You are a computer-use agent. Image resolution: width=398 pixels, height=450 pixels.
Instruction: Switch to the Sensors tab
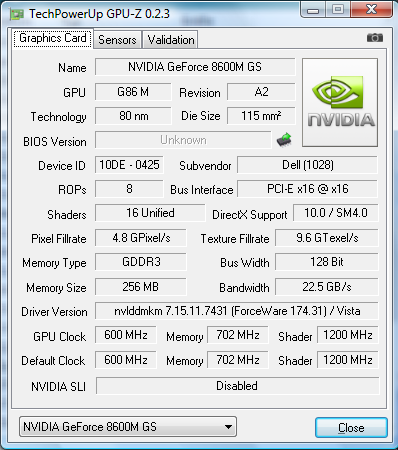[117, 40]
